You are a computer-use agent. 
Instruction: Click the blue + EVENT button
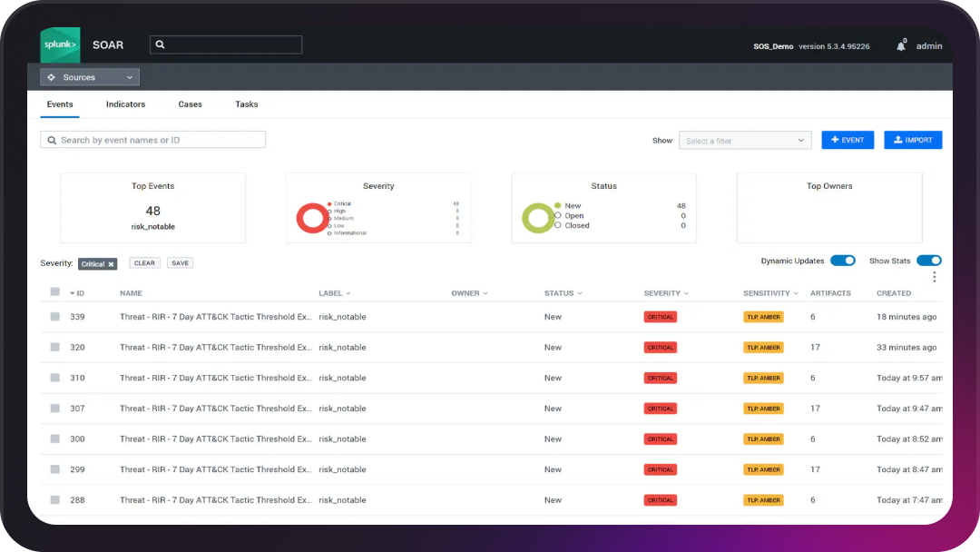click(x=848, y=140)
